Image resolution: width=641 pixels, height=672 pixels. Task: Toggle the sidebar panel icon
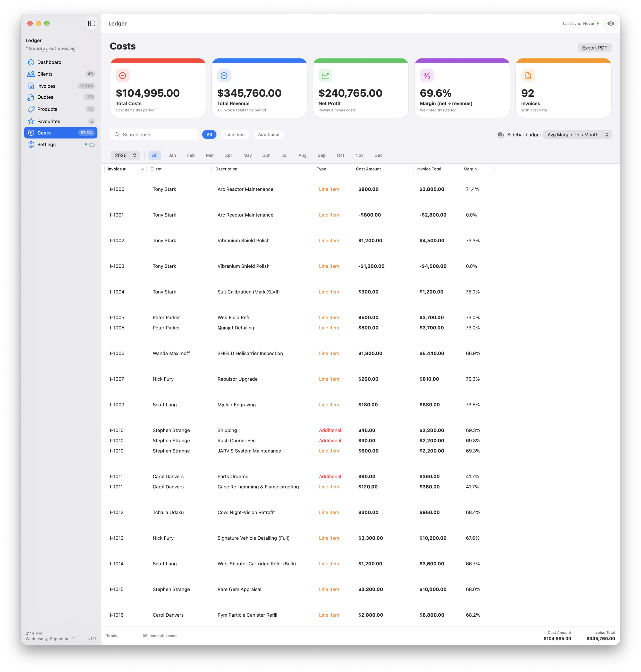pyautogui.click(x=92, y=23)
